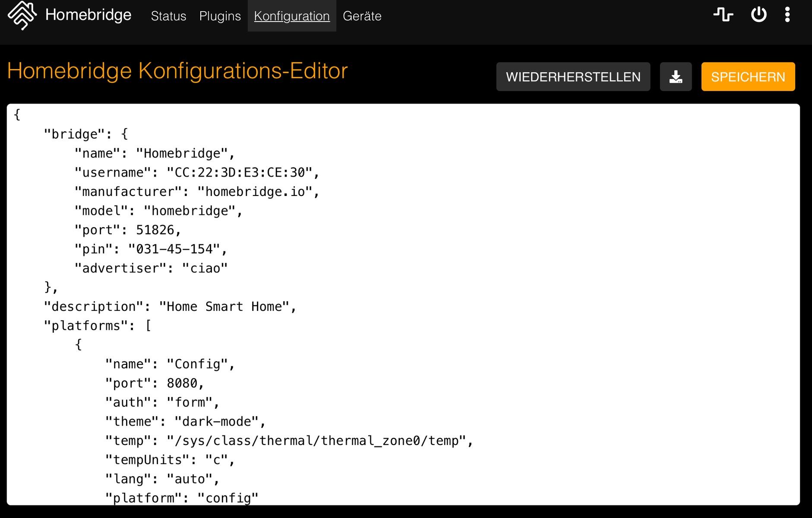Viewport: 812px width, 518px height.
Task: Save config with the SPEICHERN button
Action: coord(748,77)
